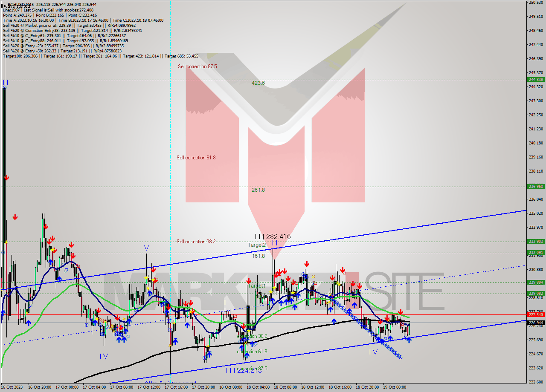Screen dimensions: 546x392
Task: Click the green 'correction 61.8' label
Action: click(252, 352)
